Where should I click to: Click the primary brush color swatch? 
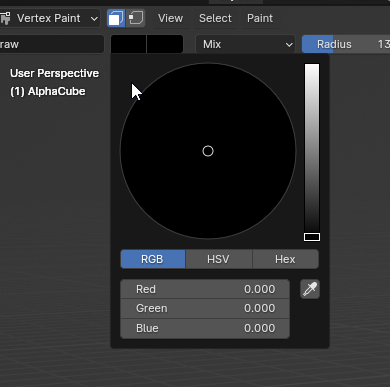128,44
